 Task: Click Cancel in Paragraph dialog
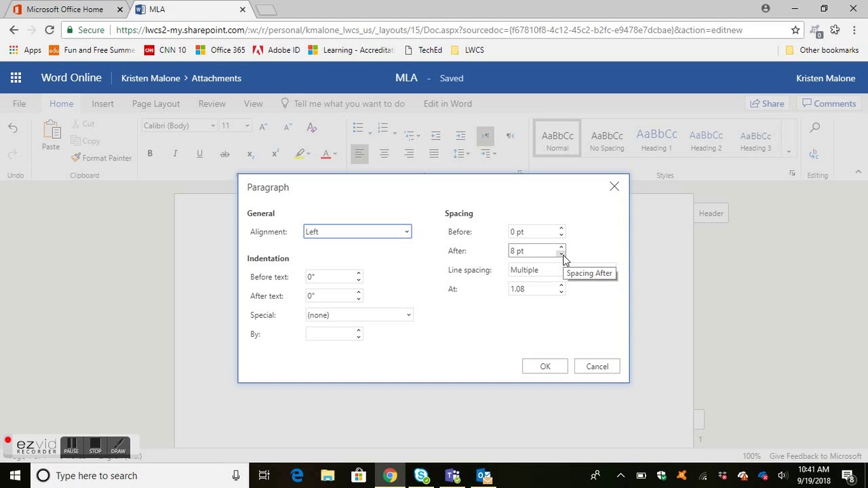pyautogui.click(x=597, y=367)
